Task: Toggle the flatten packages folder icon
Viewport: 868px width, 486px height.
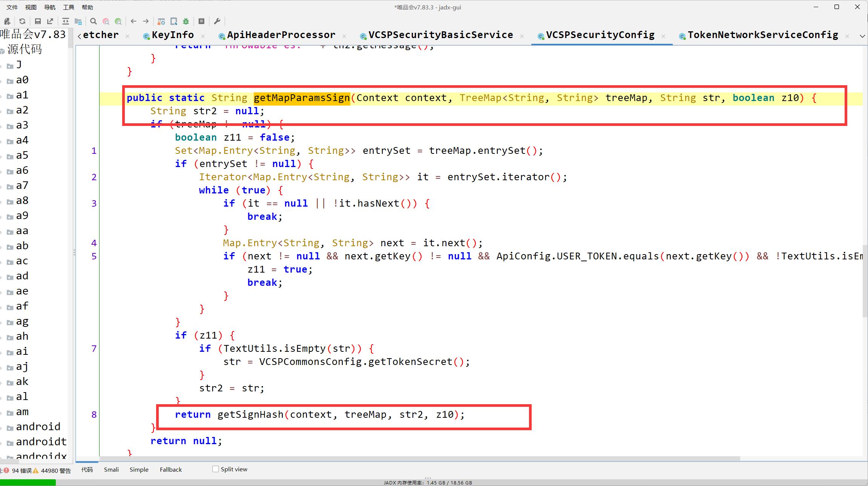Action: click(78, 21)
